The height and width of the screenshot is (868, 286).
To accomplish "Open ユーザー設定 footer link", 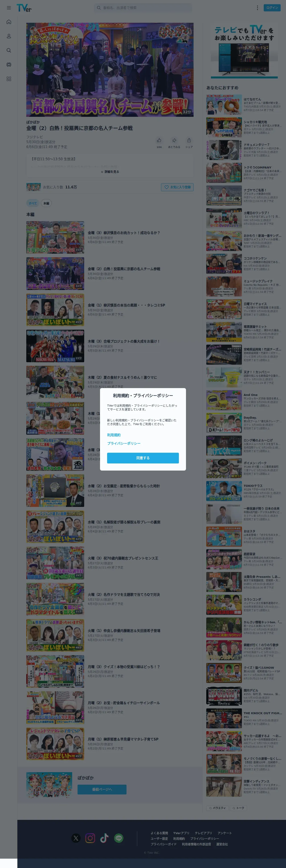I will click(x=159, y=839).
